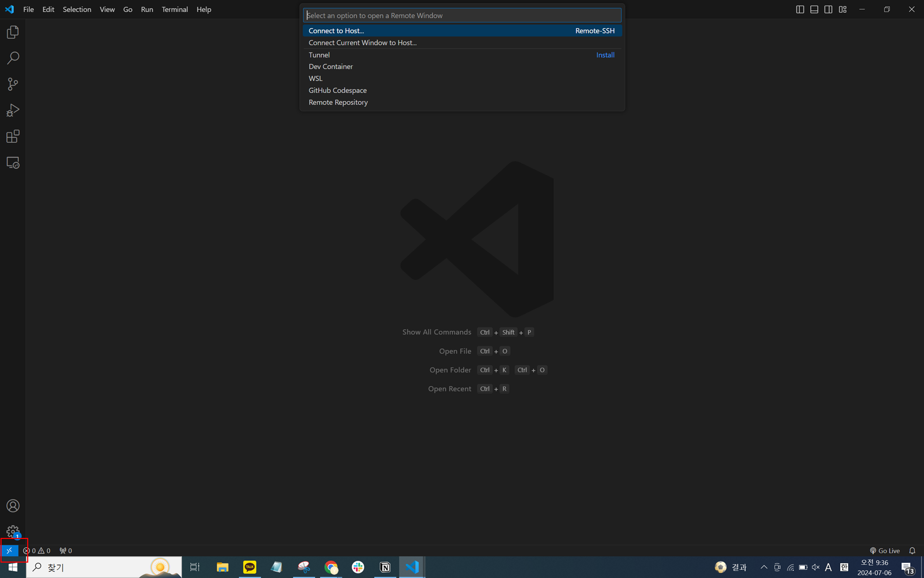Open the Manage gear icon
924x578 pixels.
[13, 532]
